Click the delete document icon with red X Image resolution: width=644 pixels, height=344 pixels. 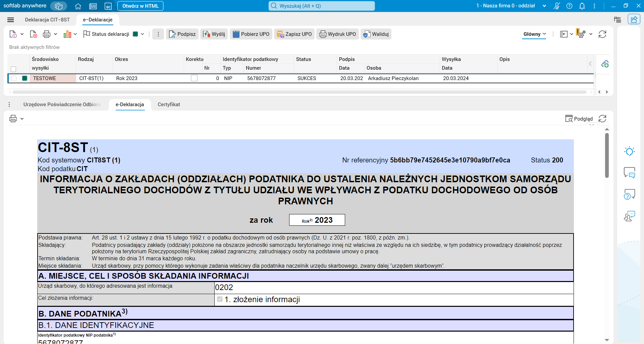coord(33,34)
